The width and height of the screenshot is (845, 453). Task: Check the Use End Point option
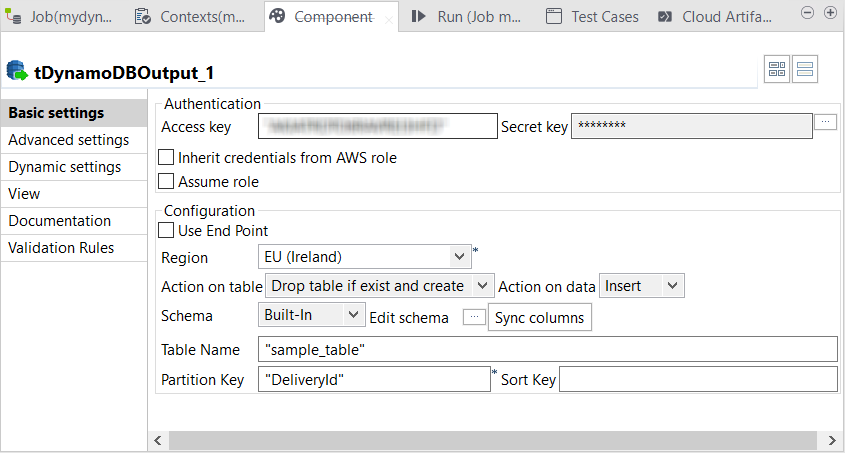point(166,231)
